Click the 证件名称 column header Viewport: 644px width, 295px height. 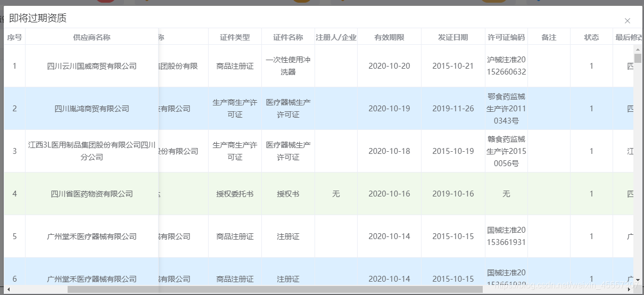[x=288, y=37]
